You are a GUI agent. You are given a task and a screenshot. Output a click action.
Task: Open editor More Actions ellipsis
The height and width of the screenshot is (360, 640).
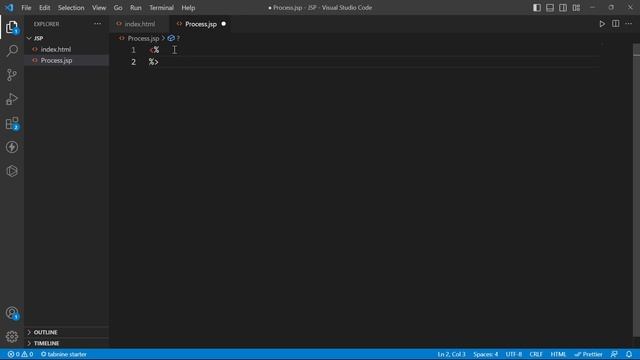629,24
